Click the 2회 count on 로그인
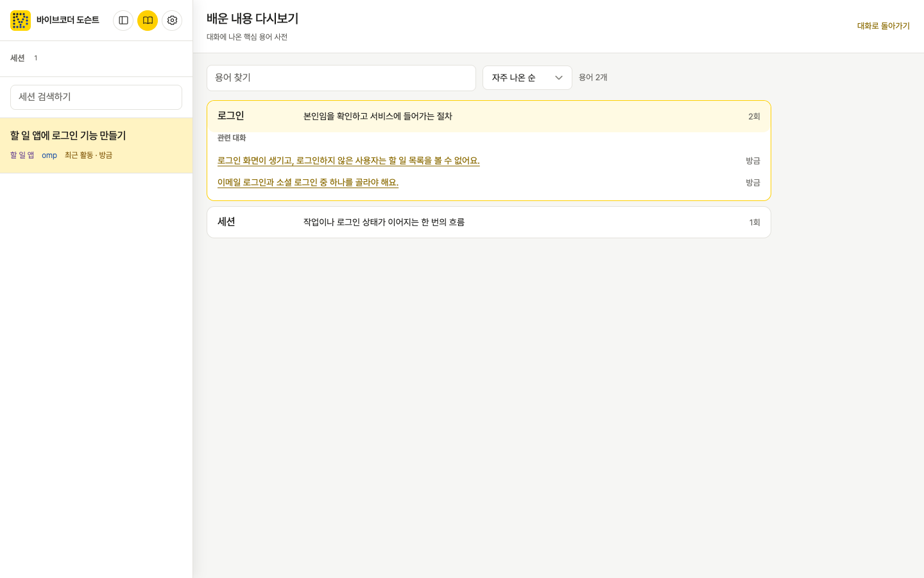924x578 pixels. (754, 116)
